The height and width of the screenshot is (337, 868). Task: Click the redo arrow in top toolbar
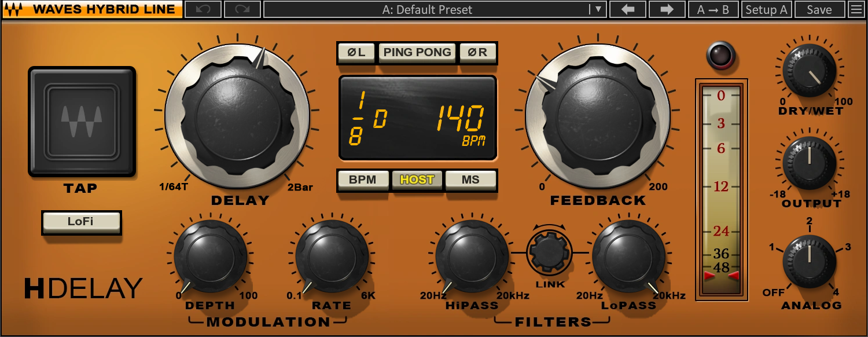[x=242, y=9]
